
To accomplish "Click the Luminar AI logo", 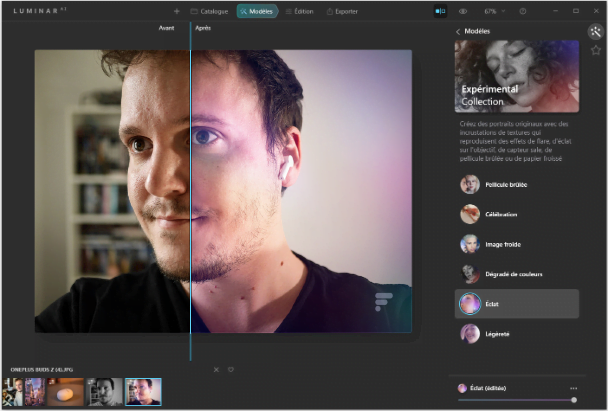I will [x=40, y=11].
